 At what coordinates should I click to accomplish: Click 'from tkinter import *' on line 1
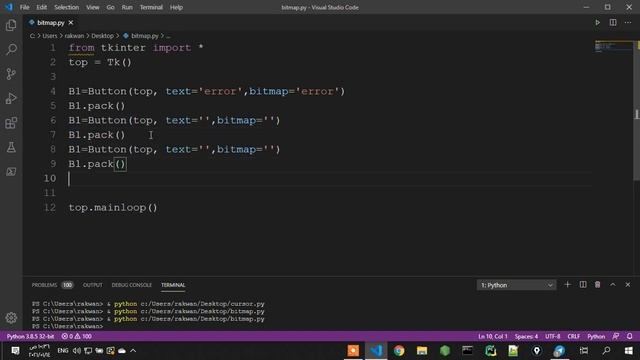(136, 48)
